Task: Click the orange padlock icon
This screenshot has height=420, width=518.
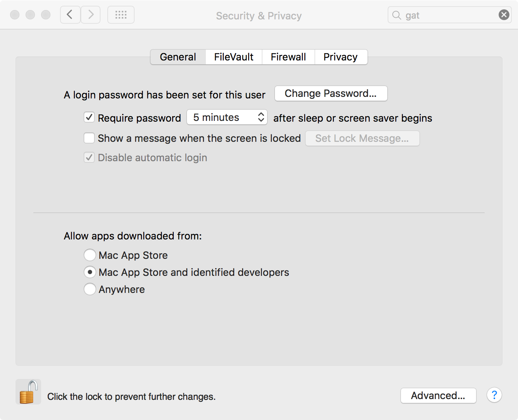Action: [28, 392]
